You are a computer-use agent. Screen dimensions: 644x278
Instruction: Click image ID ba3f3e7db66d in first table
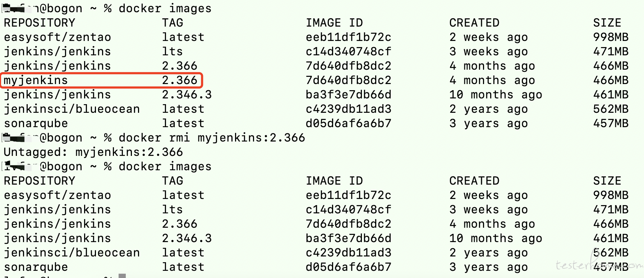click(348, 95)
